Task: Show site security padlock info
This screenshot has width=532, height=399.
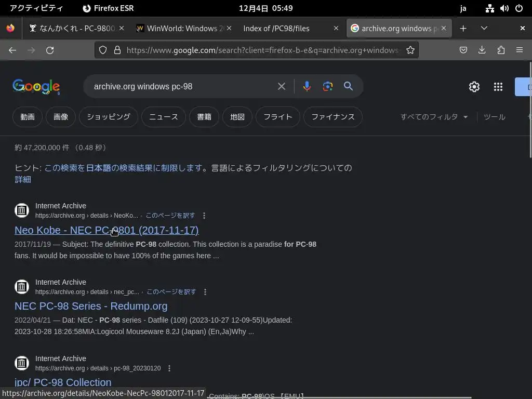Action: coord(117,50)
